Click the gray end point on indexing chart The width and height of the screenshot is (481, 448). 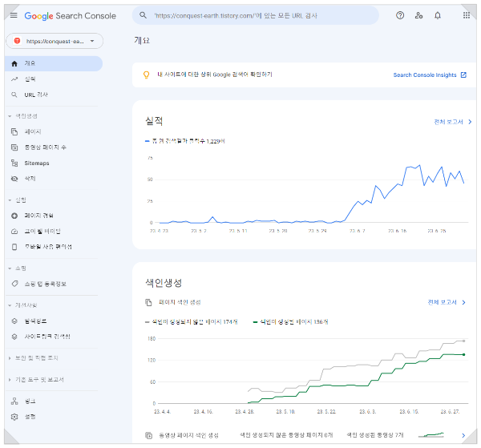[464, 341]
